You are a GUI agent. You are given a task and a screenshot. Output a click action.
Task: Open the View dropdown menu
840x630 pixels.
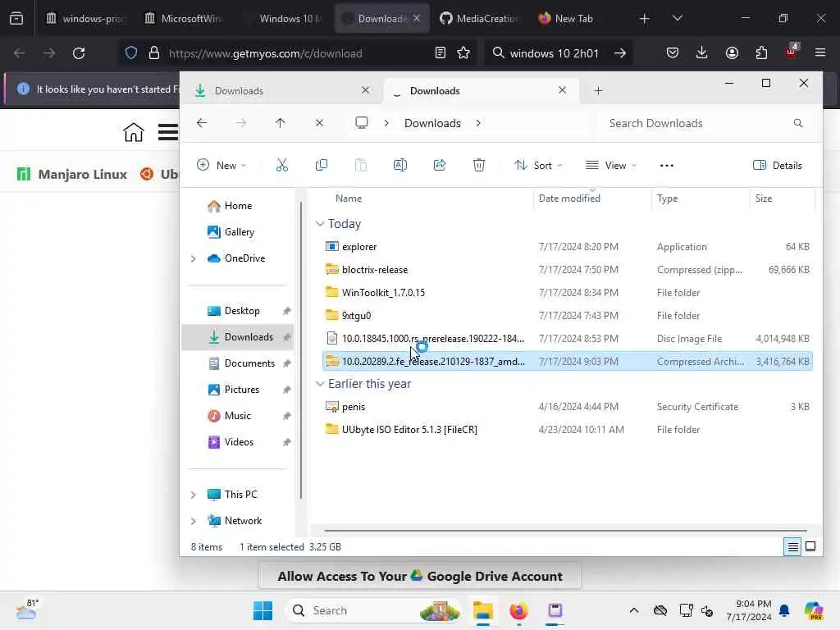click(610, 165)
